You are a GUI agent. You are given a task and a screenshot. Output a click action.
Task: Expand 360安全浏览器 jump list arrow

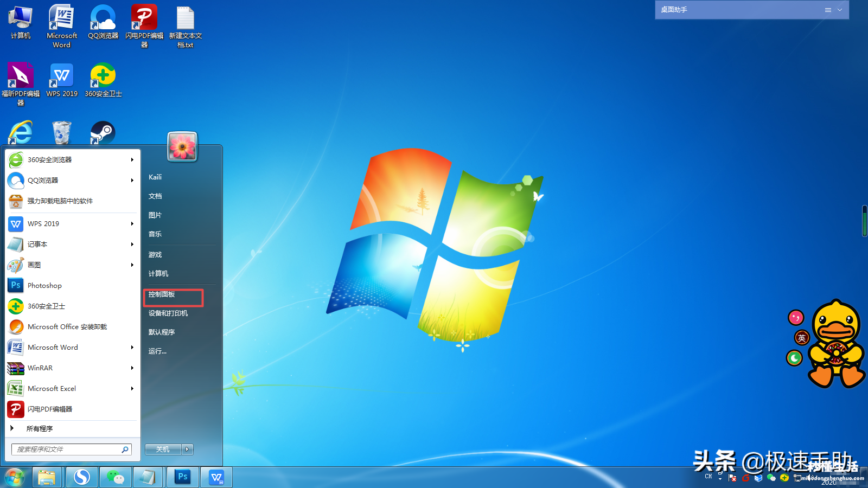point(132,160)
